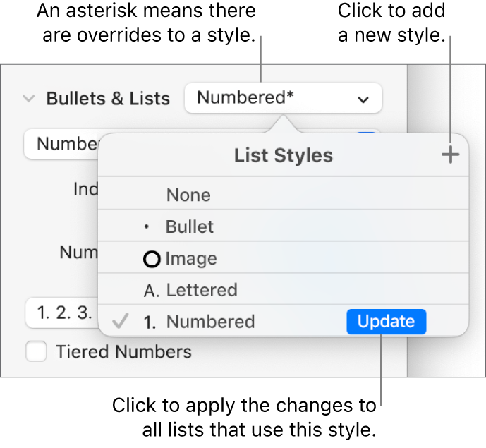Click the "A." marker beside Lettered
The height and width of the screenshot is (448, 486).
coord(150,290)
